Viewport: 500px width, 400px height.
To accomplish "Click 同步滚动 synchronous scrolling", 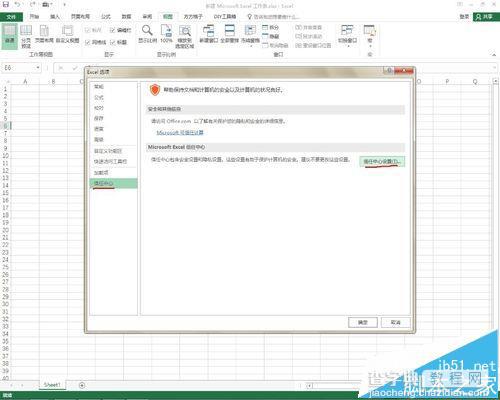I will [x=309, y=36].
